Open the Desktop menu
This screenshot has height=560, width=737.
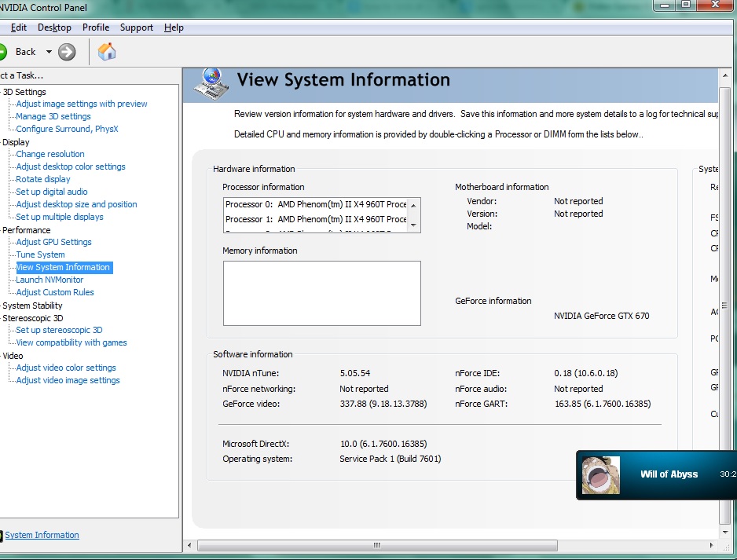[x=54, y=27]
